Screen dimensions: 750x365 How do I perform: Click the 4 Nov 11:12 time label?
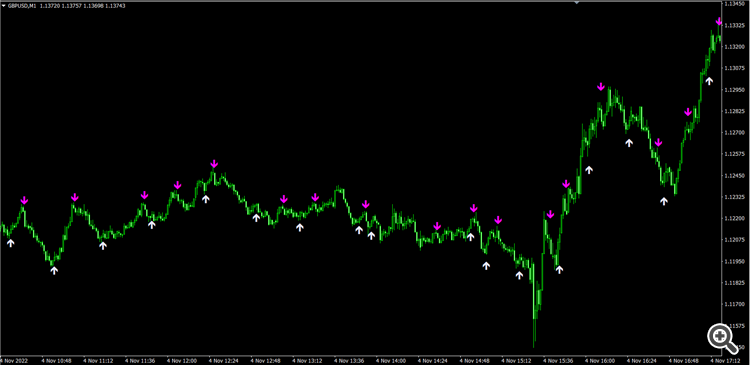tap(98, 361)
